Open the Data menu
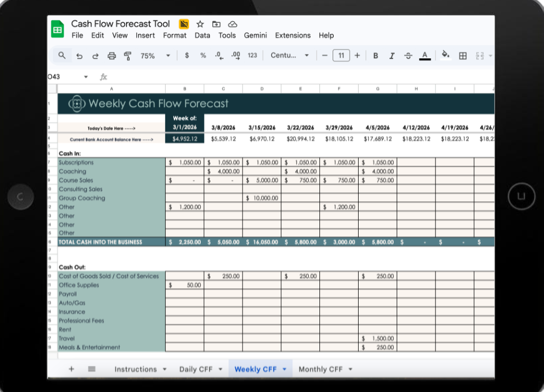Screen dimensions: 544x392 202,35
